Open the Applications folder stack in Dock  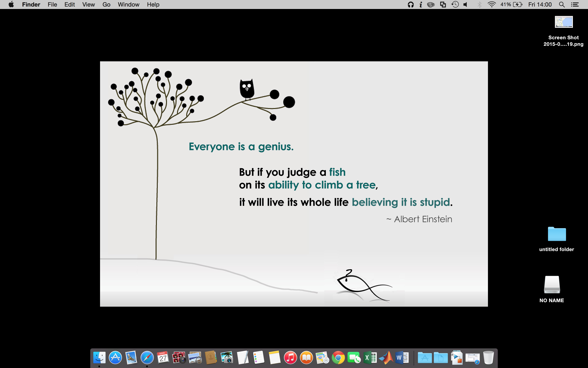click(x=425, y=358)
